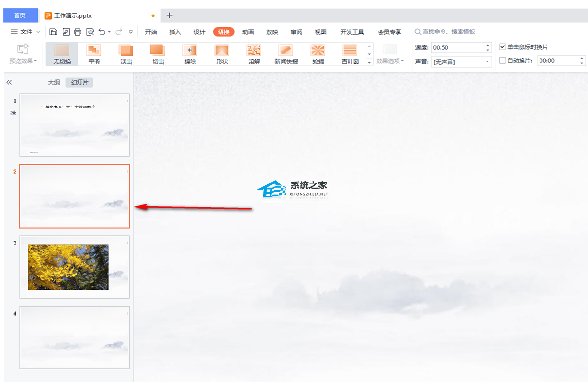Screen dimensions: 588x382
Task: Select the 切换 ribbon tab
Action: point(223,32)
